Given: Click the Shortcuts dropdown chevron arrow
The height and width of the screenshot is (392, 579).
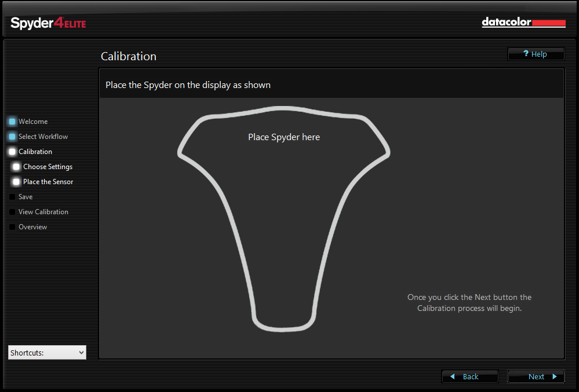Looking at the screenshot, I should click(x=81, y=352).
